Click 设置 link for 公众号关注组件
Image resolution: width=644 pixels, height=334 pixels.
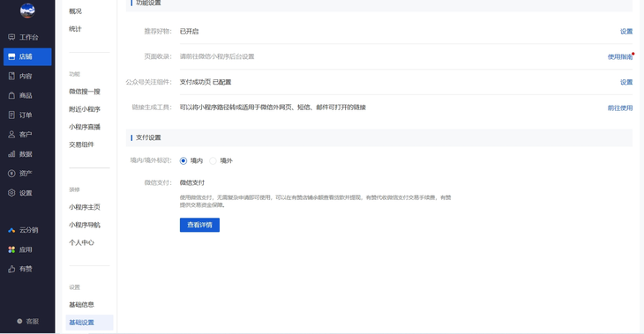[626, 83]
